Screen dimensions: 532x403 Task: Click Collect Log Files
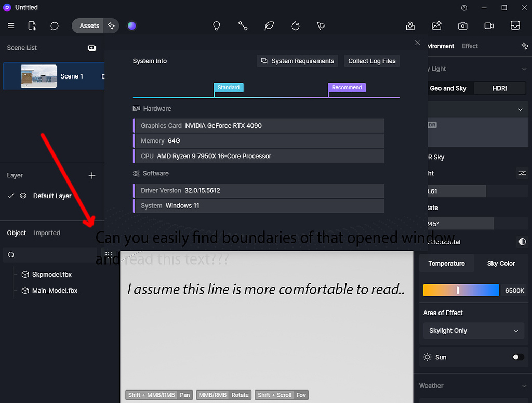[371, 61]
